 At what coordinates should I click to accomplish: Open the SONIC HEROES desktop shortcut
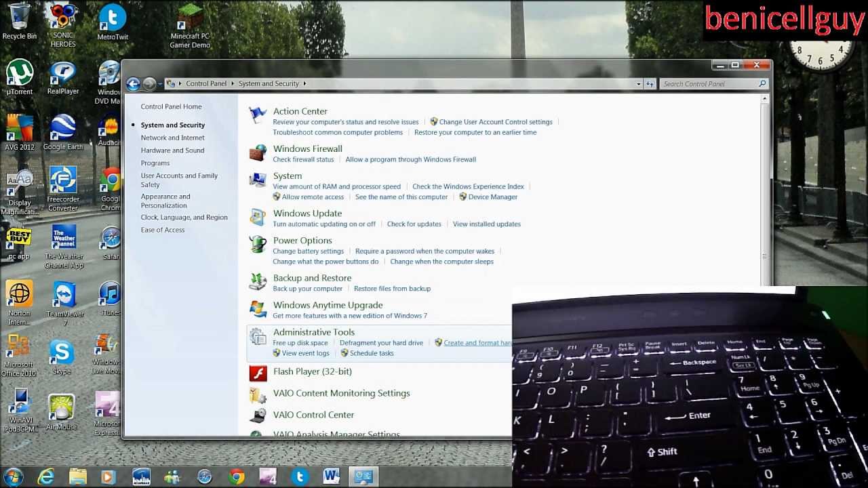(x=63, y=26)
